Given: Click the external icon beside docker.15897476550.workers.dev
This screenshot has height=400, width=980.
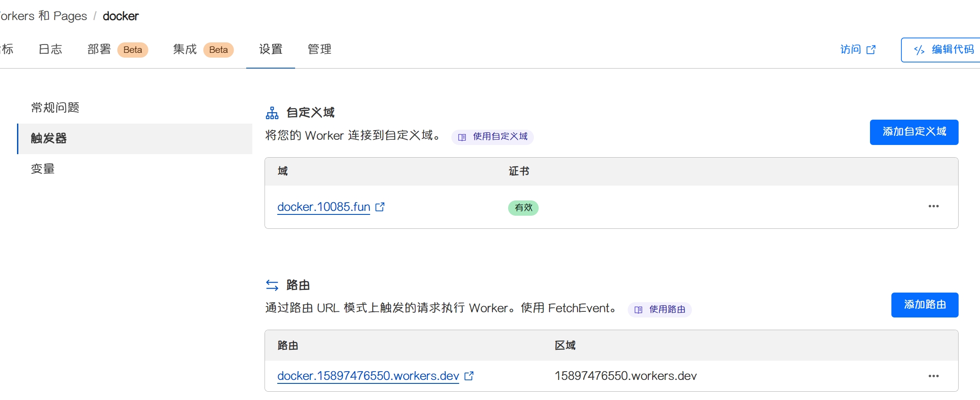Looking at the screenshot, I should [469, 376].
